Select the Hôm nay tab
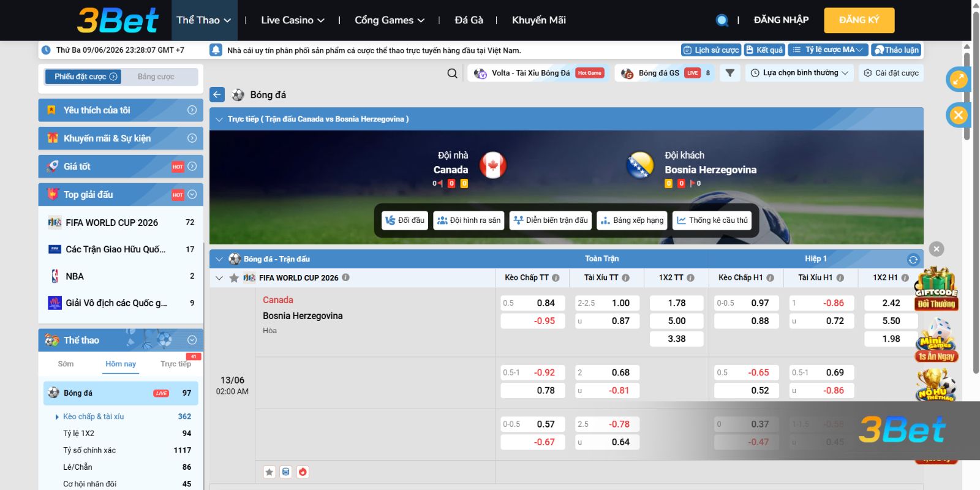 pyautogui.click(x=121, y=364)
